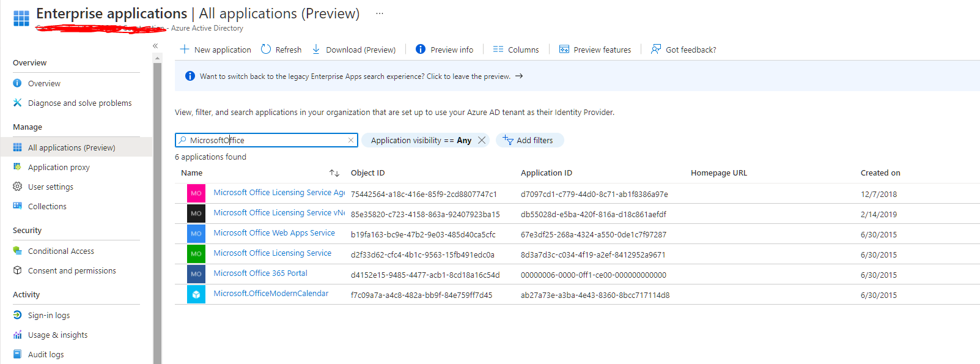Clear the search box text

(x=351, y=140)
